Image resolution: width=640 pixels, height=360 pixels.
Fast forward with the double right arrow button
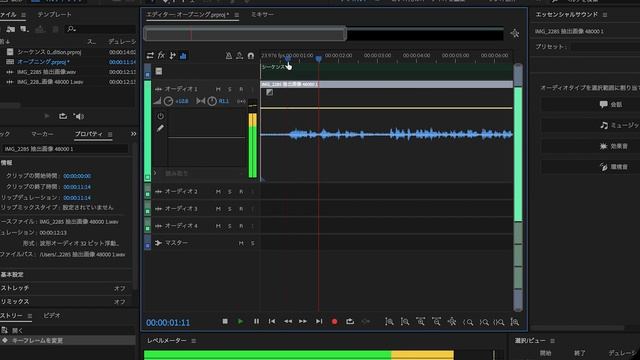click(x=303, y=322)
